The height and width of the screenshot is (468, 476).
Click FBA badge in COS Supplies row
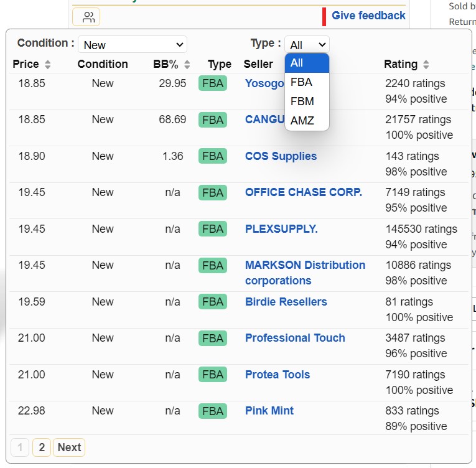tap(213, 156)
